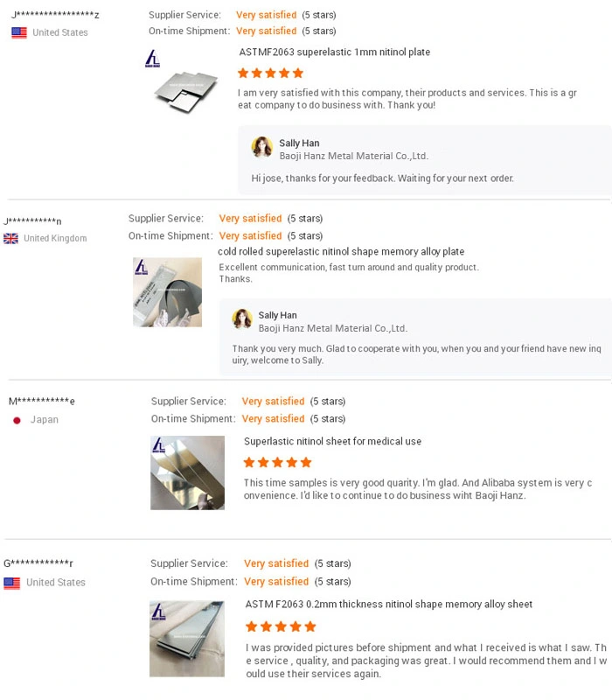Click the United States flag under reviewer J***z

click(x=18, y=32)
